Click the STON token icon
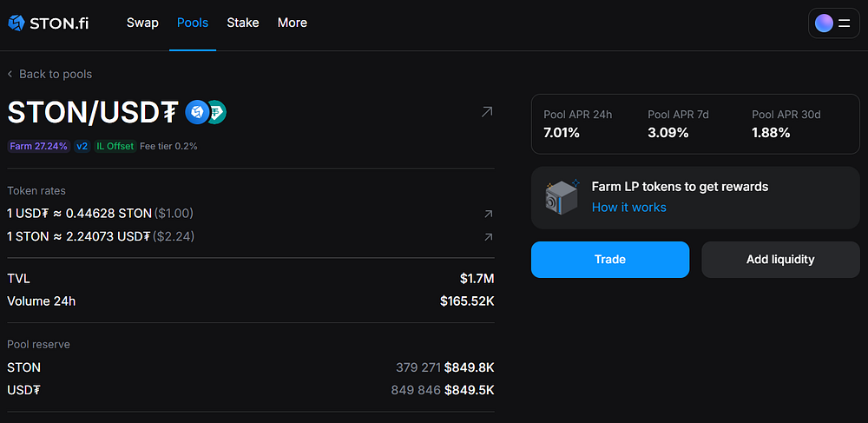 point(196,112)
